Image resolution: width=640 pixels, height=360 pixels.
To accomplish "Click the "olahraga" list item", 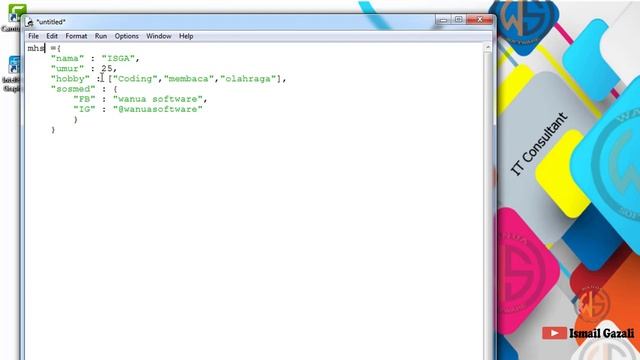I will click(x=248, y=79).
